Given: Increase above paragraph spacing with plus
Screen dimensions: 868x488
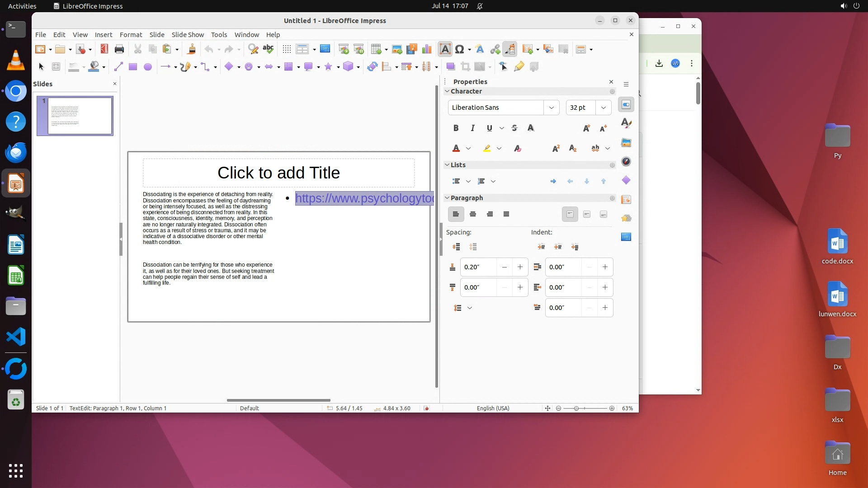Looking at the screenshot, I should (x=520, y=267).
